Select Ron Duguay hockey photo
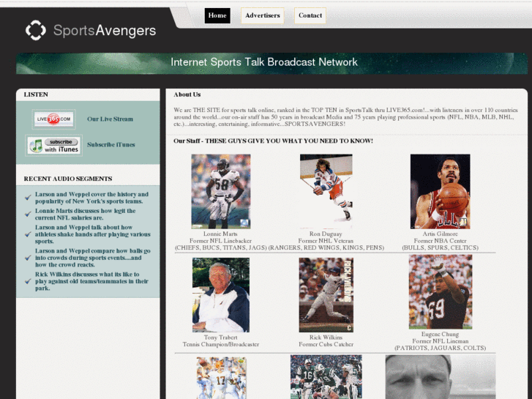 click(x=326, y=191)
